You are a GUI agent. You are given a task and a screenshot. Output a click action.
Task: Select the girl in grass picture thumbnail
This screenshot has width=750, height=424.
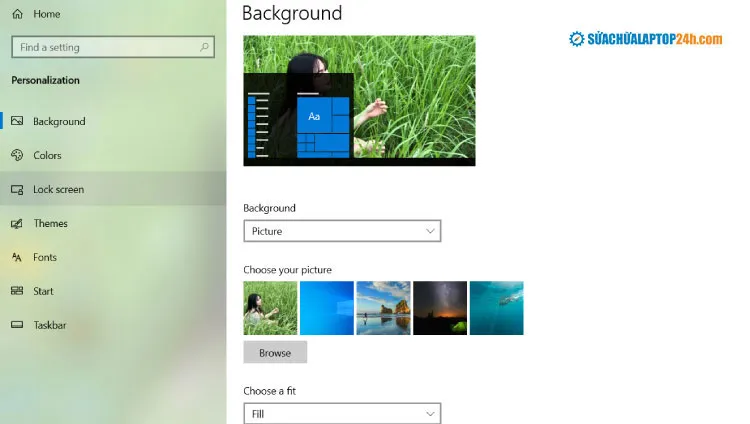[270, 308]
